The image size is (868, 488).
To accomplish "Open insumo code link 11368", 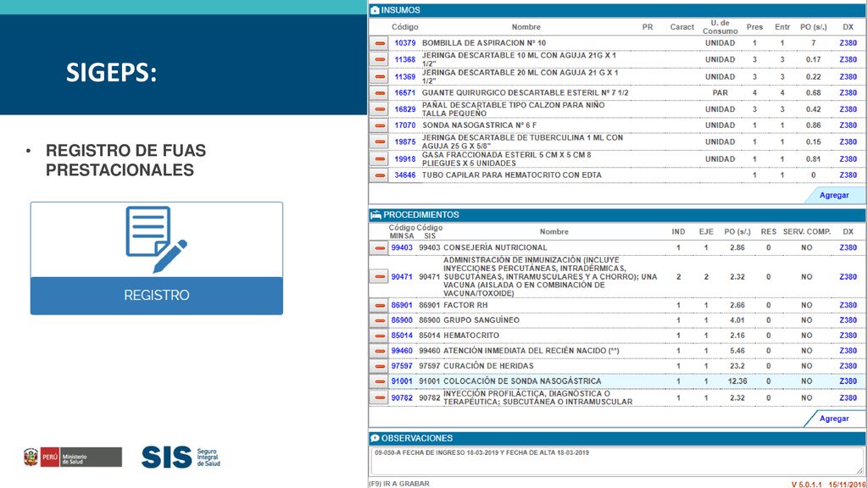I will click(x=404, y=60).
